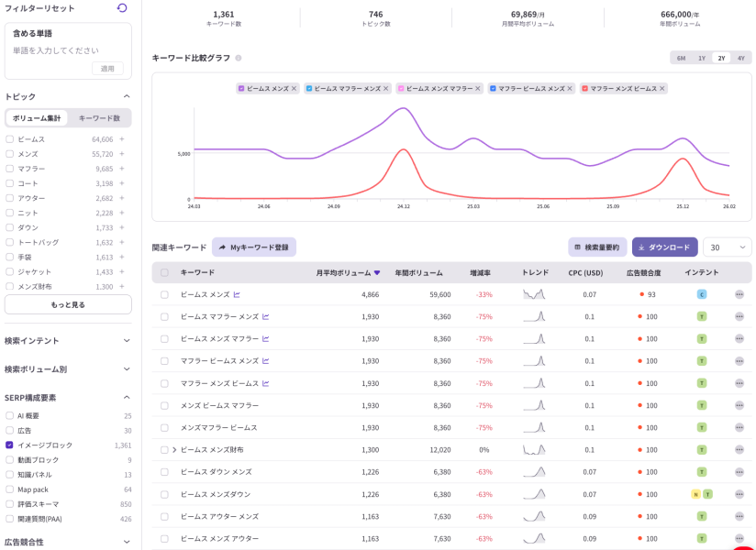Switch topics to ボリューム集計 tab
756x550 pixels.
[37, 118]
